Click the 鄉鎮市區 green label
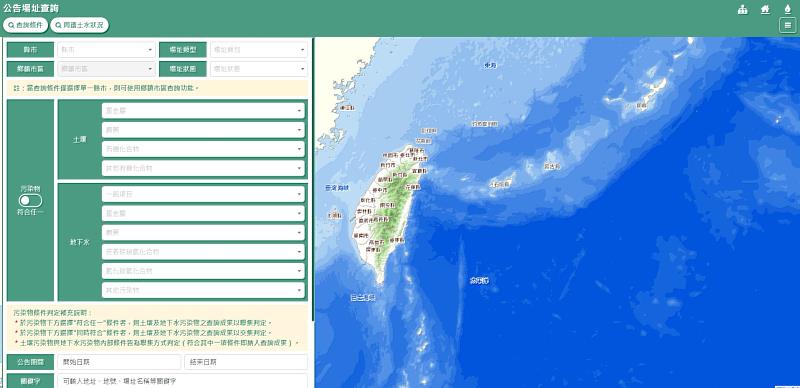 click(30, 68)
